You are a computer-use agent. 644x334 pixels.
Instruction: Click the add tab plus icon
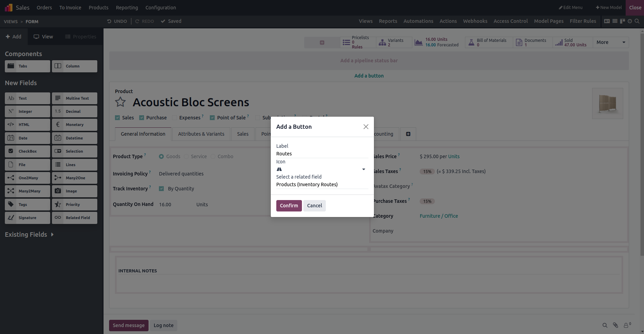coord(408,134)
